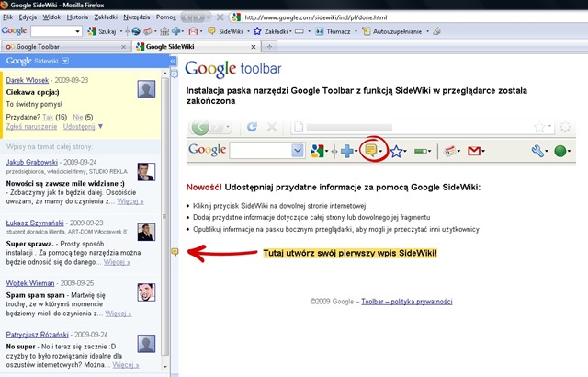
Task: Open Patrycjusz Różański's profile link
Action: 37,335
